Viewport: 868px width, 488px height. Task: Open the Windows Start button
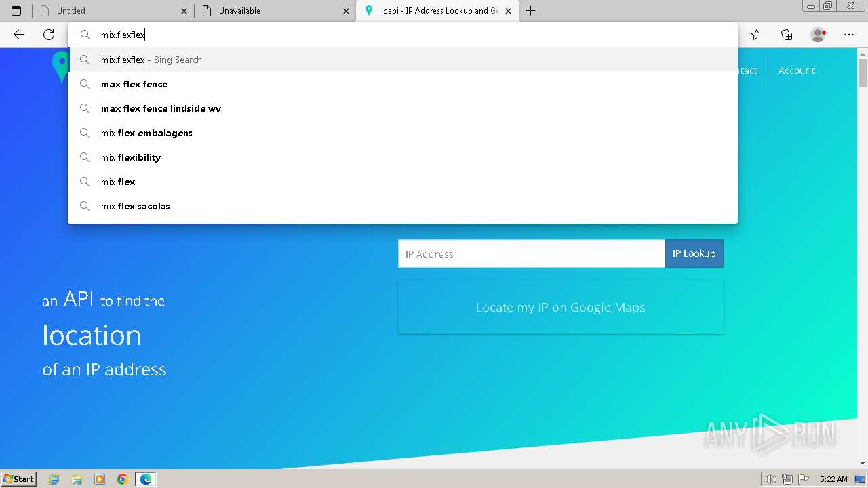[x=19, y=479]
